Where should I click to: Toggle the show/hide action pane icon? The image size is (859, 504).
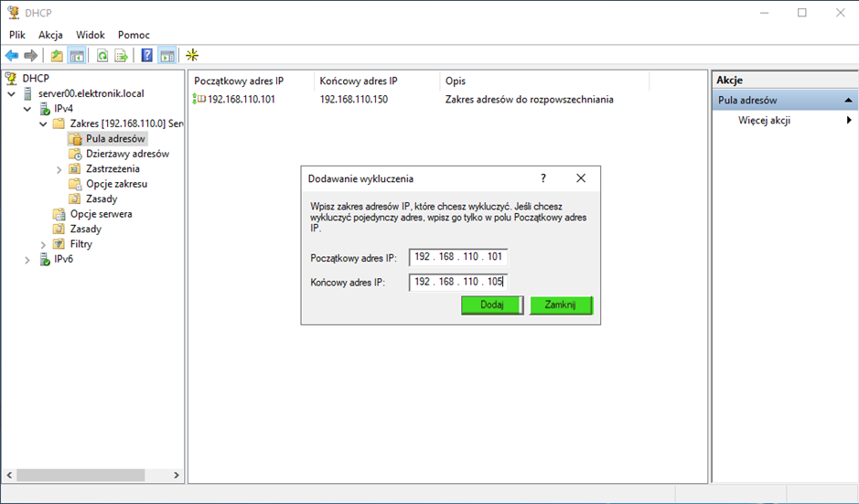166,56
